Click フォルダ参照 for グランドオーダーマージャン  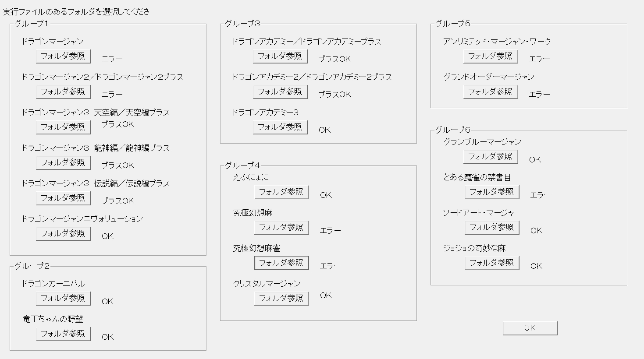pos(491,92)
